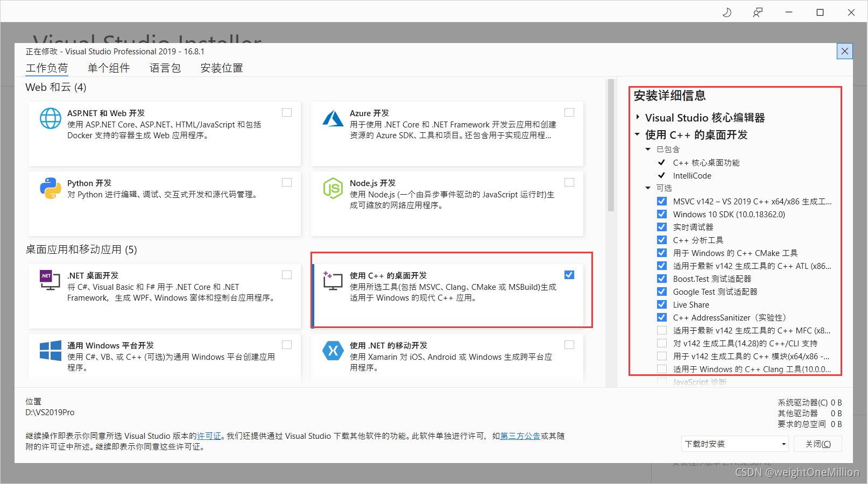Collapse the 已包含 section
This screenshot has height=484, width=868.
pyautogui.click(x=648, y=149)
